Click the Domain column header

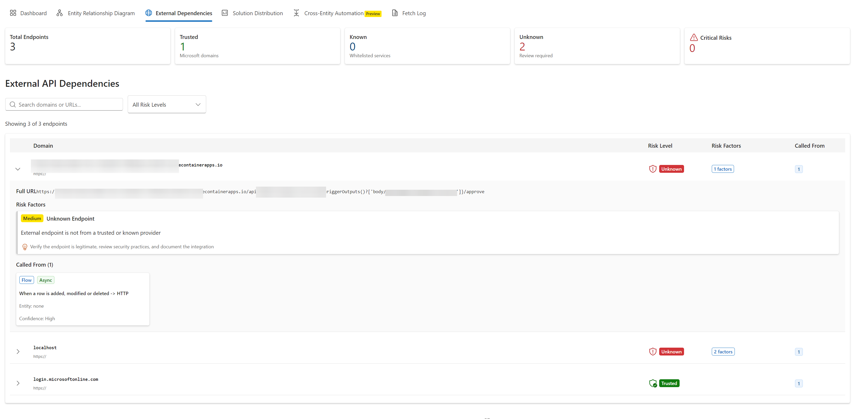tap(43, 145)
